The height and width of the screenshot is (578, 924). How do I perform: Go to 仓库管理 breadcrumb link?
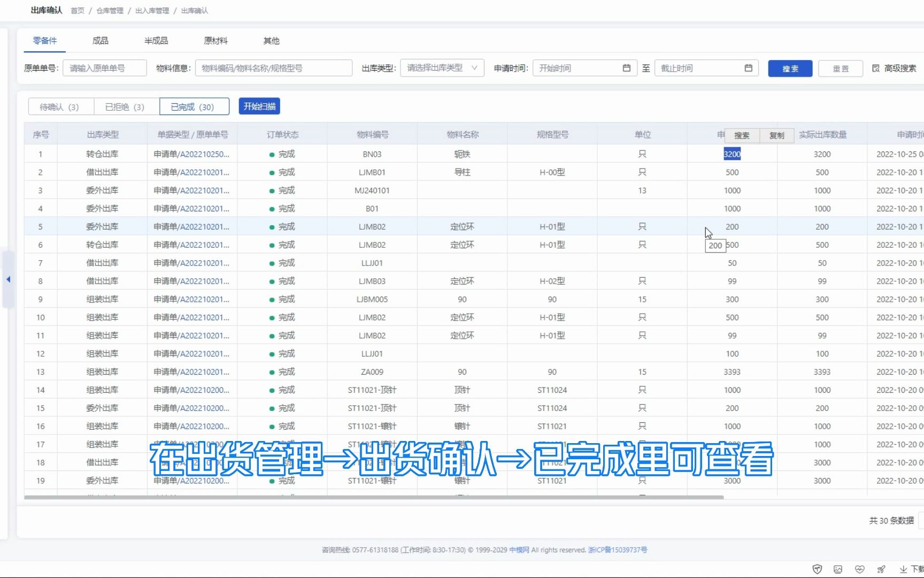[x=110, y=11]
